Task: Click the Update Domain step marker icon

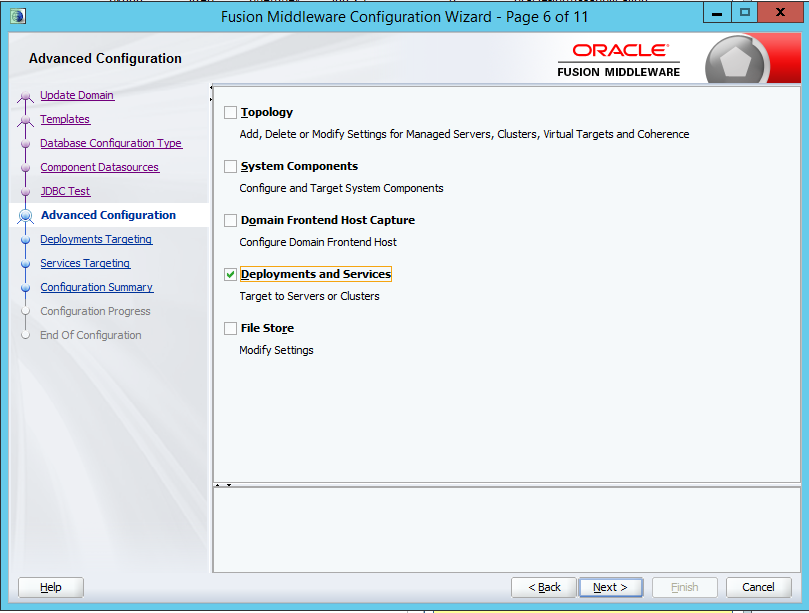Action: point(25,96)
